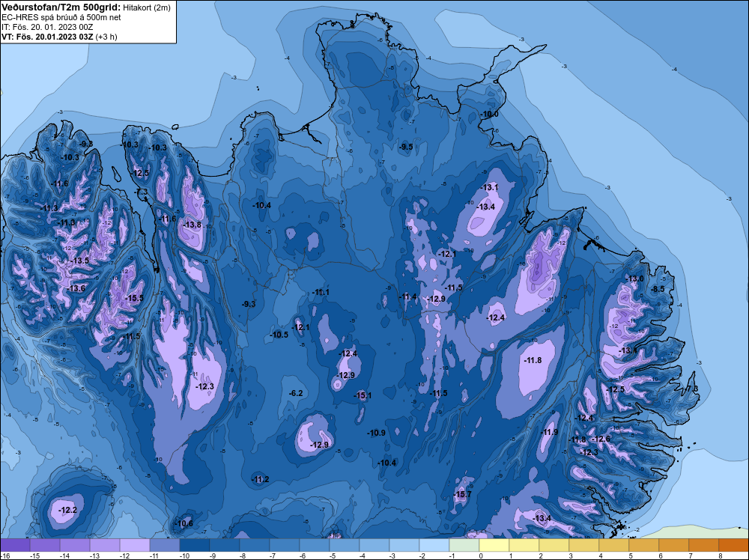This screenshot has width=749, height=560.
Task: Click the -9.8 temperature label
Action: pos(85,144)
